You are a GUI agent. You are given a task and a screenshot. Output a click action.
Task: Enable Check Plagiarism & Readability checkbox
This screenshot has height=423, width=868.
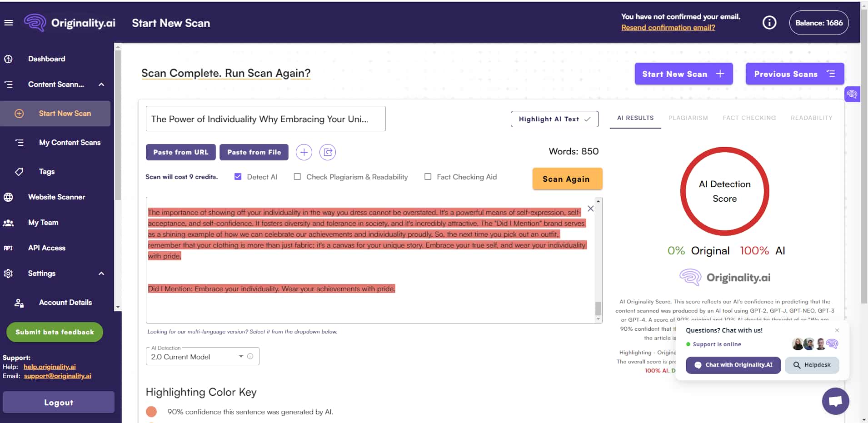[297, 177]
